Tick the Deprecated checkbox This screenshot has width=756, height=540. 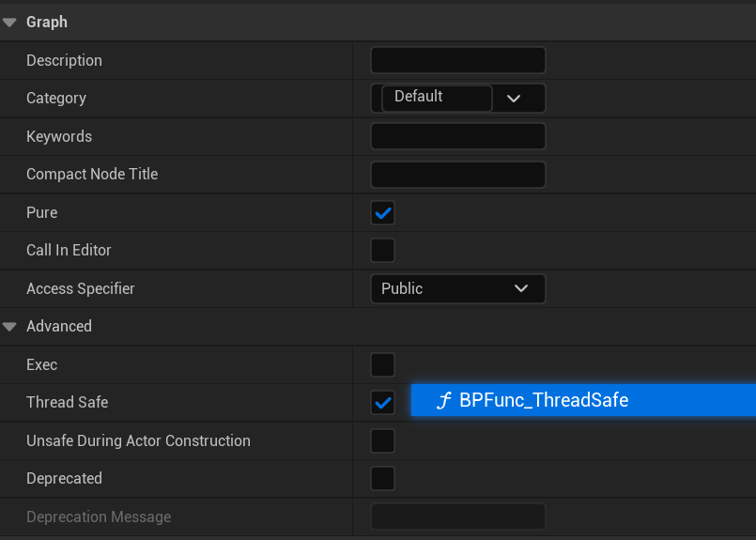[x=382, y=478]
